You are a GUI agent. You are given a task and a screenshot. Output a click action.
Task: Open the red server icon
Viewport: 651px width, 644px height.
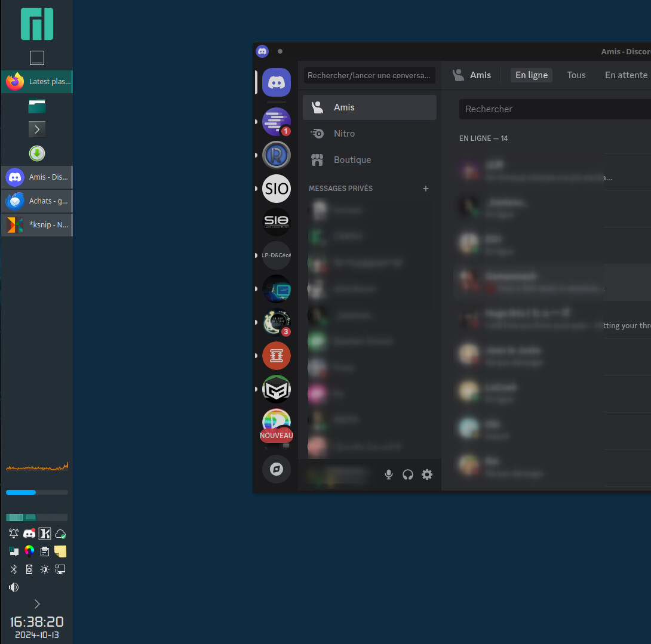(x=276, y=356)
